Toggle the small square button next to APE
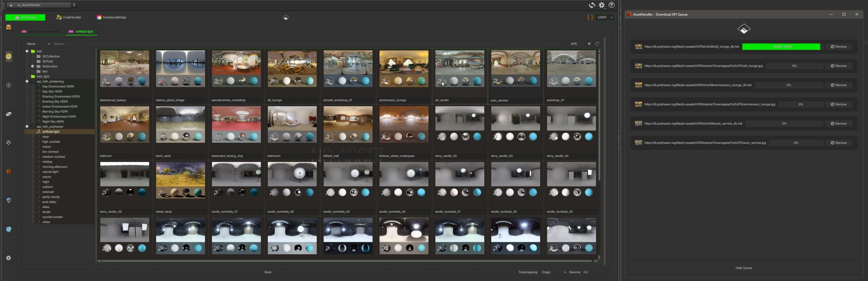Viewport: 868px width, 281px height. (x=589, y=44)
